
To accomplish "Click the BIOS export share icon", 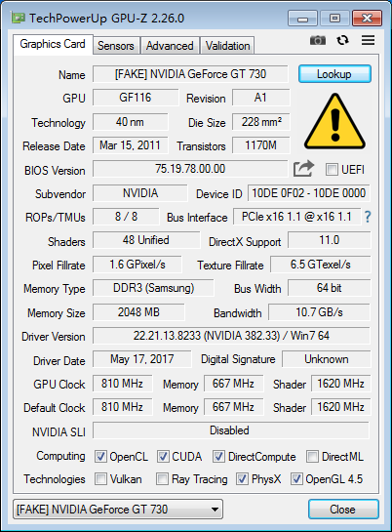I will (303, 169).
